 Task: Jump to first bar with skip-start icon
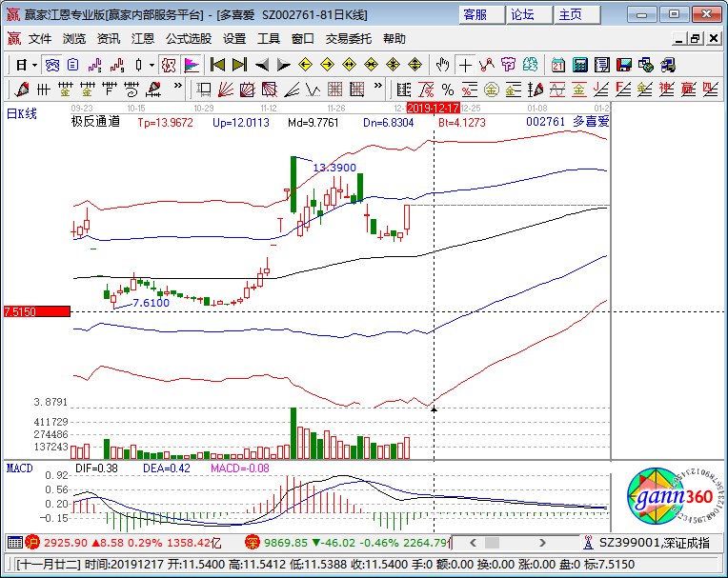tap(217, 65)
